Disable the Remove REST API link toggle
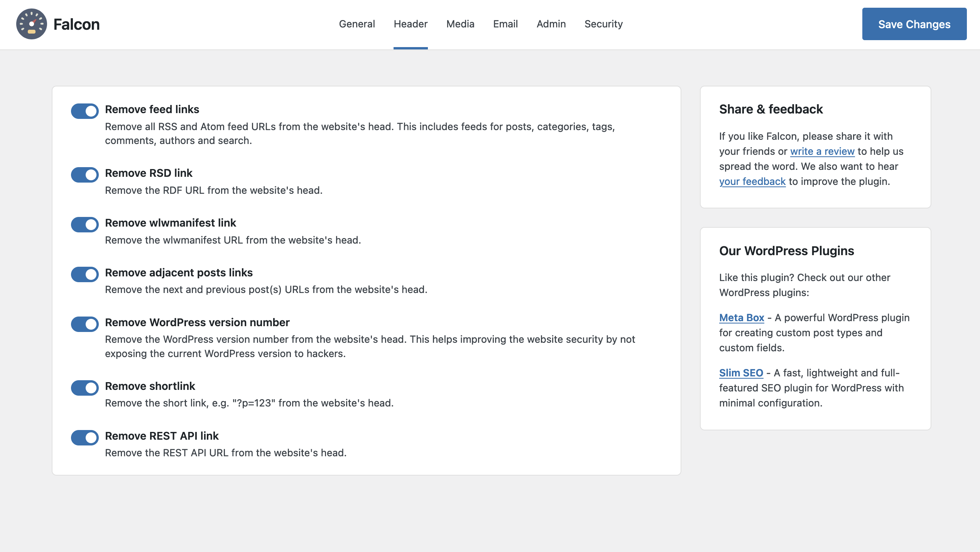This screenshot has height=552, width=980. (x=84, y=438)
